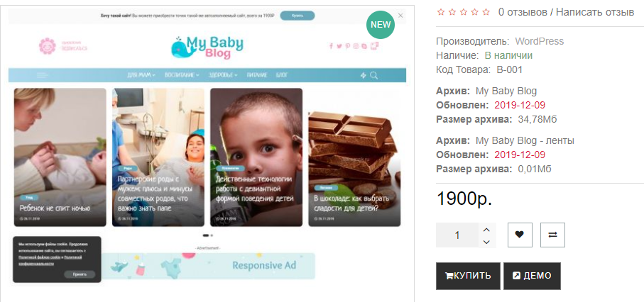Click the lightning bolt icon in navbar

pyautogui.click(x=363, y=75)
